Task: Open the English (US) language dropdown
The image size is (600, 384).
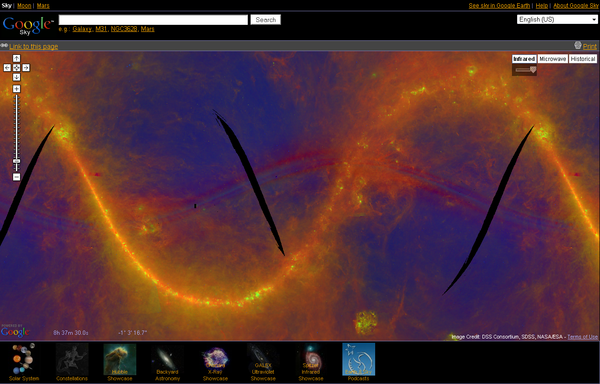Action: point(557,20)
